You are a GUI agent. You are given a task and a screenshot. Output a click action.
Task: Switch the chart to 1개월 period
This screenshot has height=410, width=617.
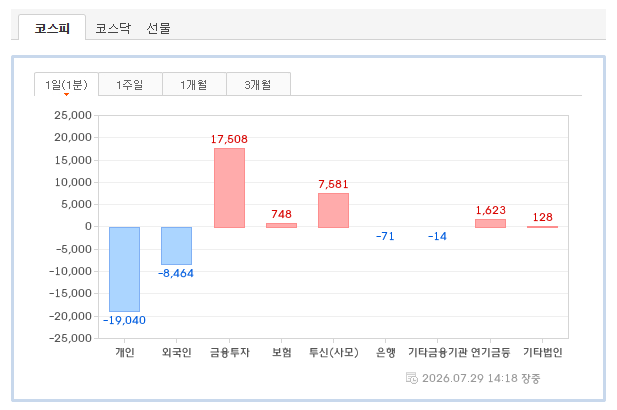pyautogui.click(x=194, y=84)
